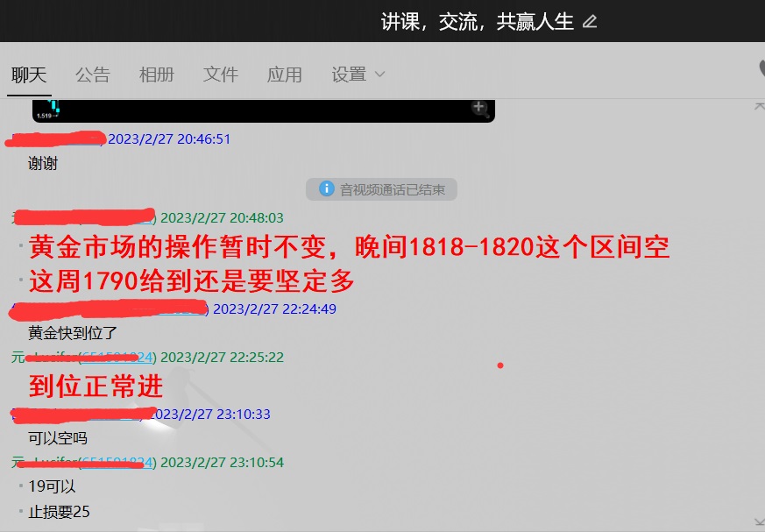
Task: Select the active 聊天 tab
Action: point(28,74)
